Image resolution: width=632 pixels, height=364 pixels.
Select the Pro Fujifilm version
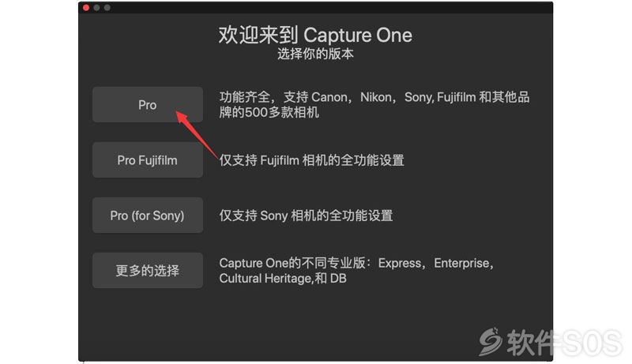pyautogui.click(x=148, y=159)
